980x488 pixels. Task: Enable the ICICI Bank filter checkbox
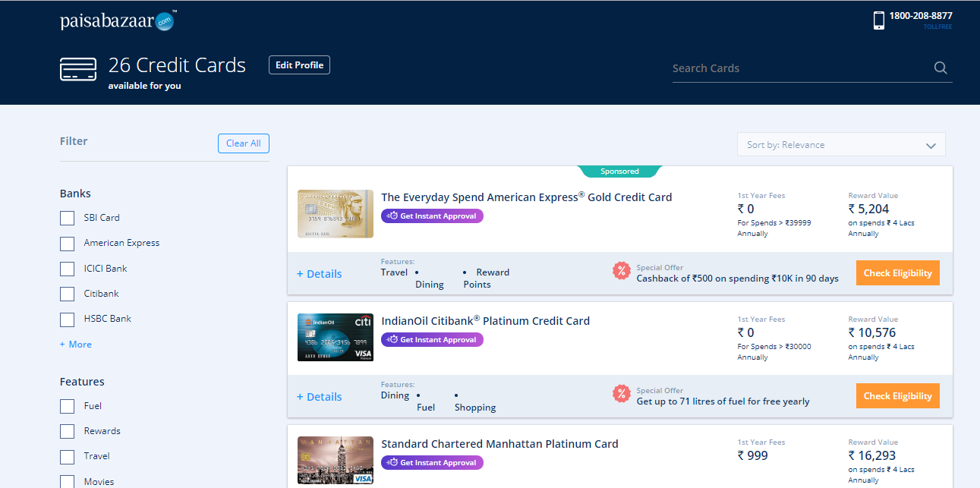click(x=68, y=269)
